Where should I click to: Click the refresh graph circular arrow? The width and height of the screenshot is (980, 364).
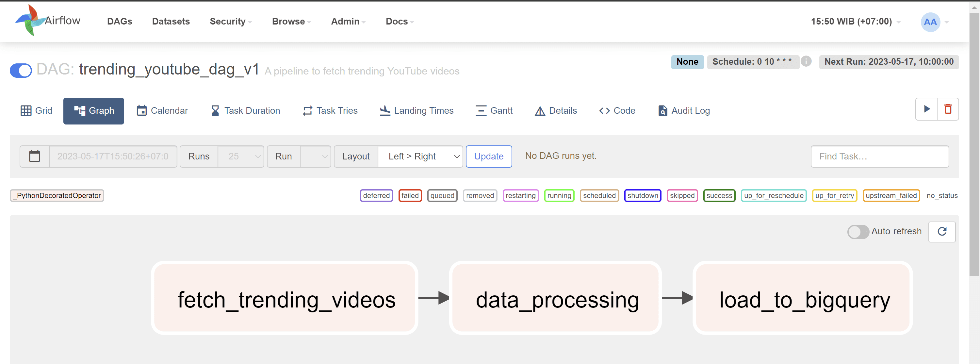(x=942, y=232)
